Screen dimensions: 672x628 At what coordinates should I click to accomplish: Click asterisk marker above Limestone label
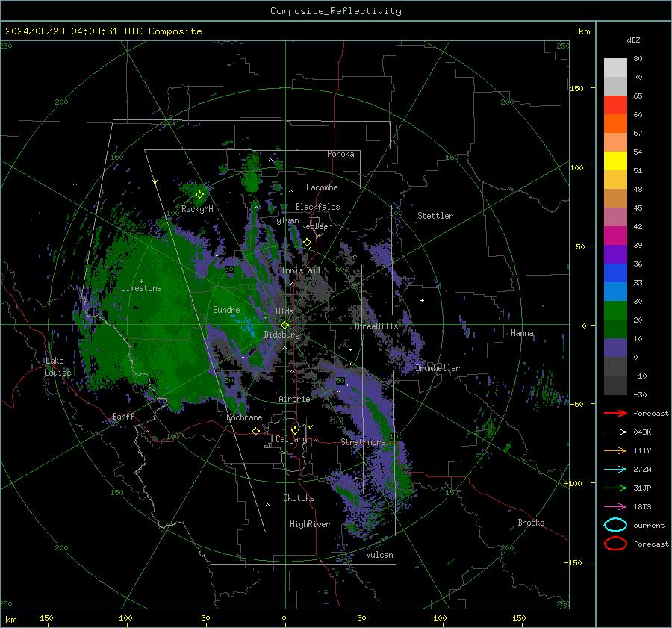[141, 282]
